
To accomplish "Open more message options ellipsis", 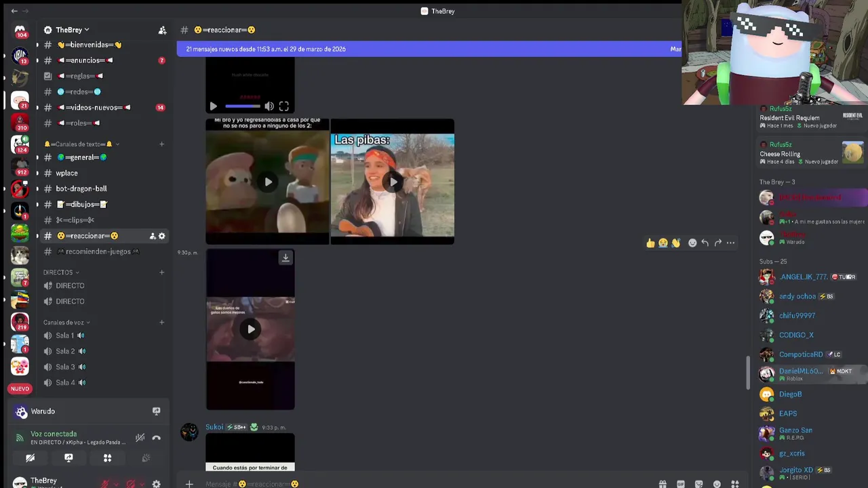I will tap(730, 243).
